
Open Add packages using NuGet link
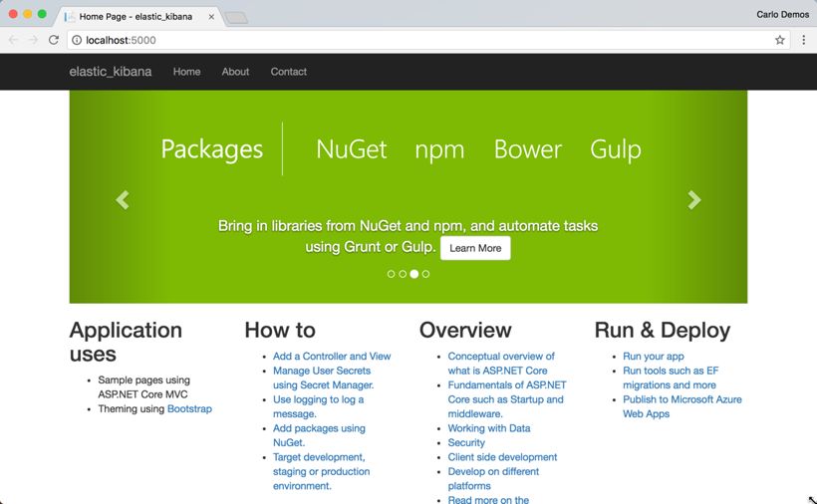(x=319, y=435)
